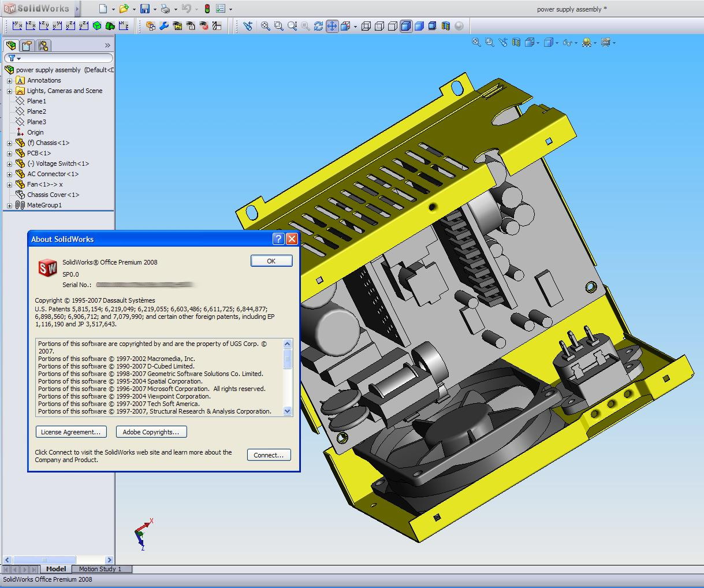704x588 pixels.
Task: Save the assembly with the floppy icon
Action: point(145,9)
